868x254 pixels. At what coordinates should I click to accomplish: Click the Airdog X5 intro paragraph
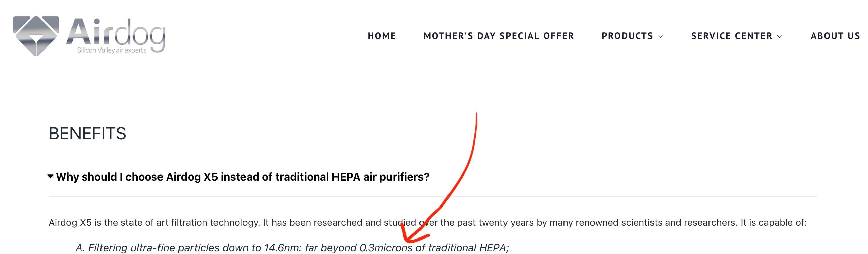[428, 223]
